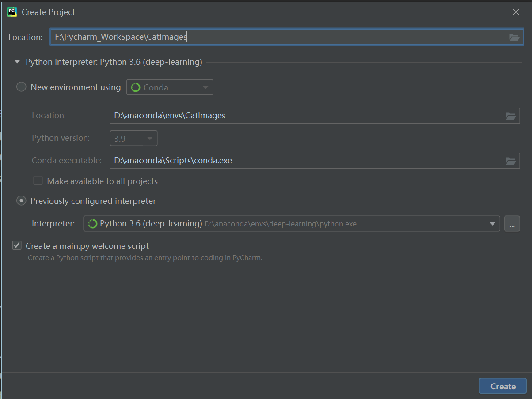
Task: Browse folder for project Location field
Action: (514, 37)
